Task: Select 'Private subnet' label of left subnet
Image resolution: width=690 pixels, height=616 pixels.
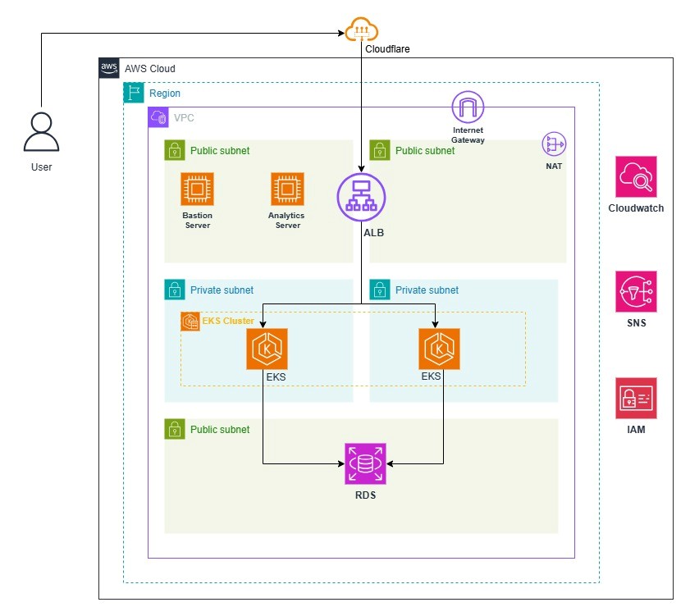Action: [x=222, y=290]
